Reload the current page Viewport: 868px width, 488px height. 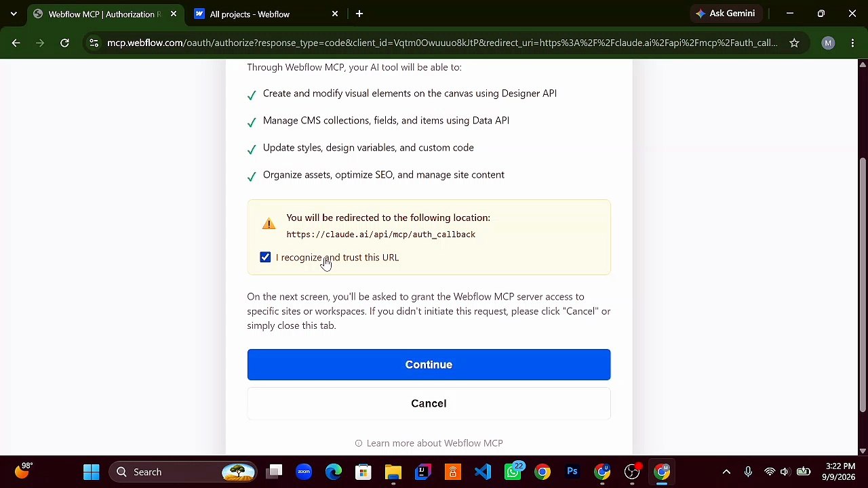[64, 43]
